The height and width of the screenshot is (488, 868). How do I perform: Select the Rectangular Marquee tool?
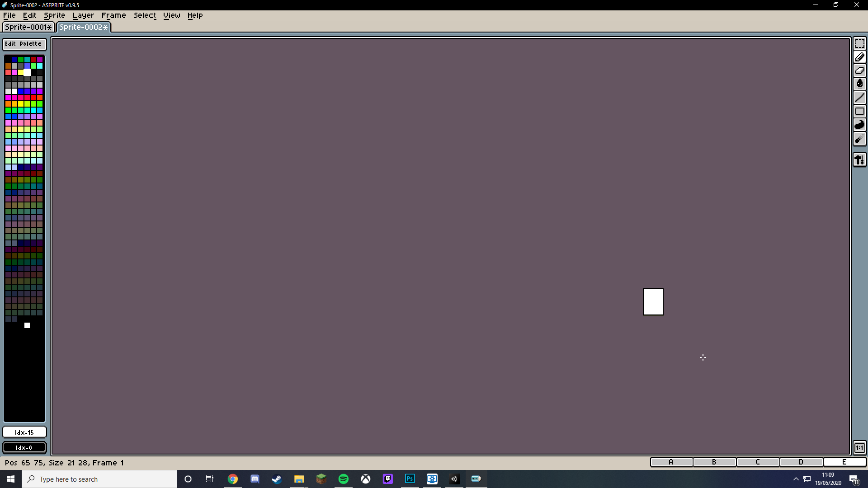(x=859, y=43)
